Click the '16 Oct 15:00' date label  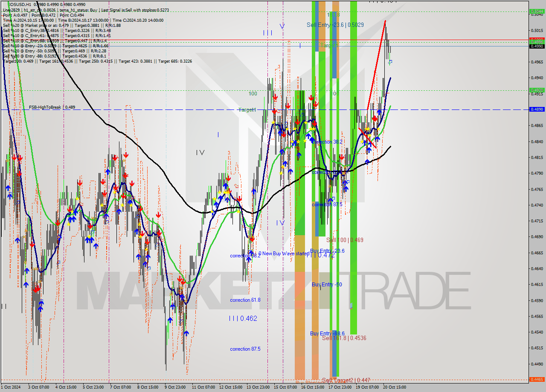[313, 387]
